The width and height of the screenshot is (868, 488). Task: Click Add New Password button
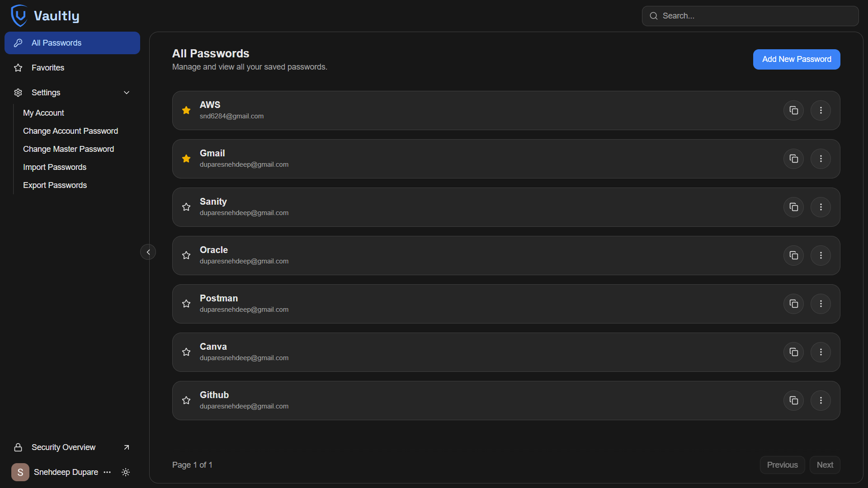pyautogui.click(x=796, y=59)
